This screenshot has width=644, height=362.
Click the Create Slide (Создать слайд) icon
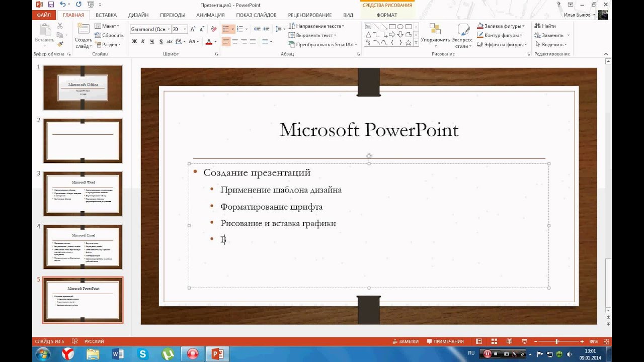pyautogui.click(x=83, y=29)
